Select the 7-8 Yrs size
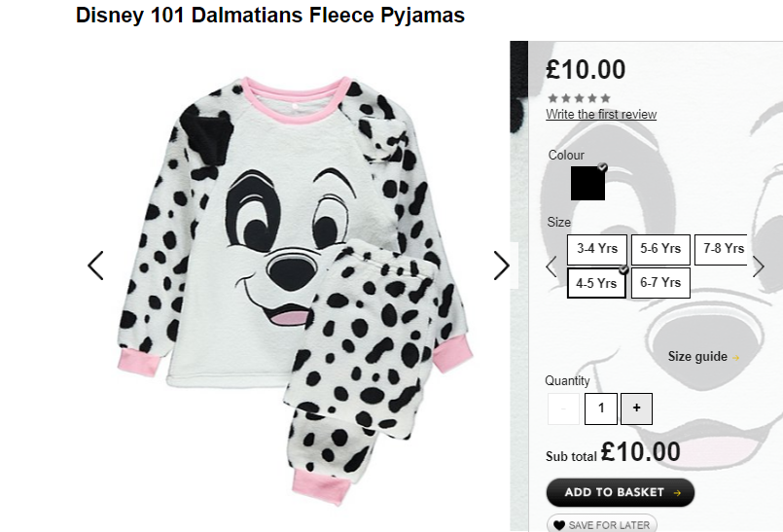Viewport: 783px width, 532px height. pyautogui.click(x=721, y=249)
